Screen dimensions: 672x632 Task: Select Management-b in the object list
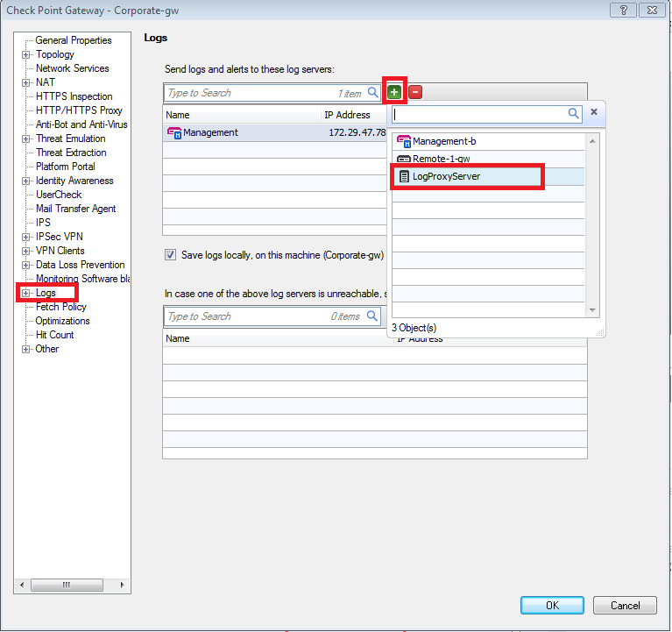[488, 141]
